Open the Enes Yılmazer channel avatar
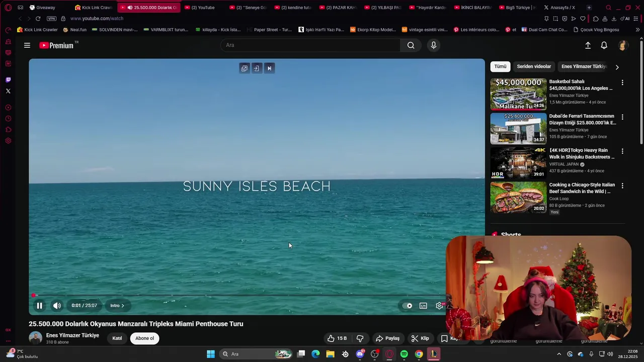644x362 pixels. tap(35, 338)
